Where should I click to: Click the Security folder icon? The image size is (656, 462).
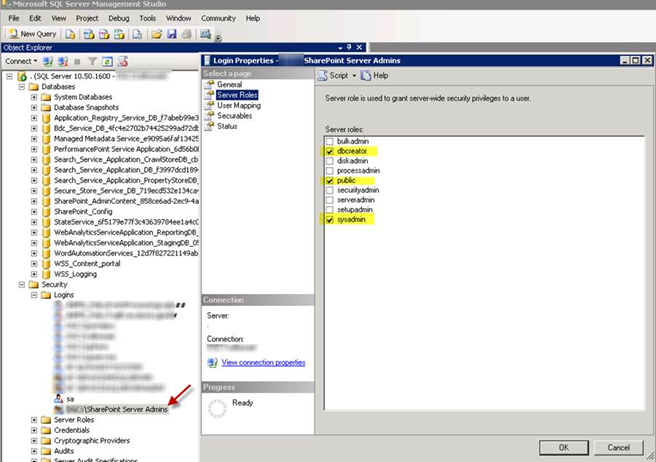coord(34,285)
